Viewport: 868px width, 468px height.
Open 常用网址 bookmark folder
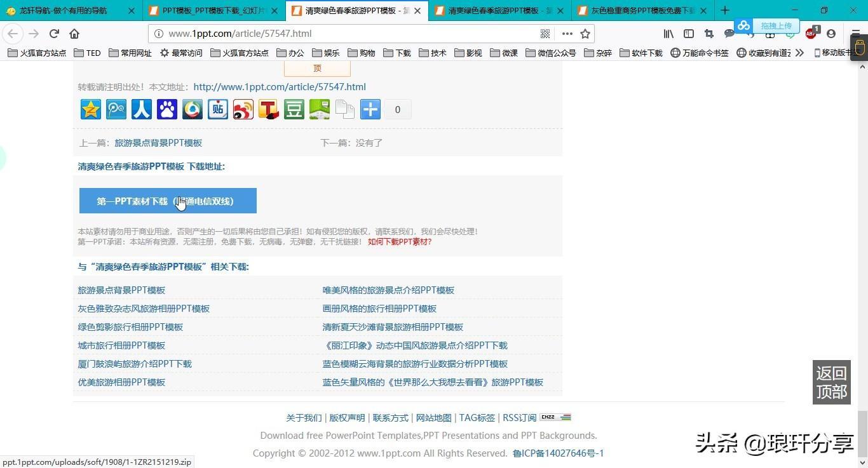[x=130, y=53]
